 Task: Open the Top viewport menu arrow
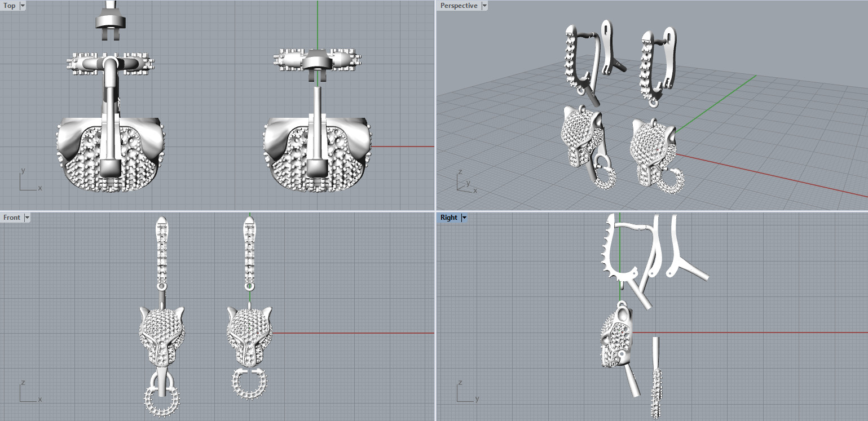click(23, 6)
